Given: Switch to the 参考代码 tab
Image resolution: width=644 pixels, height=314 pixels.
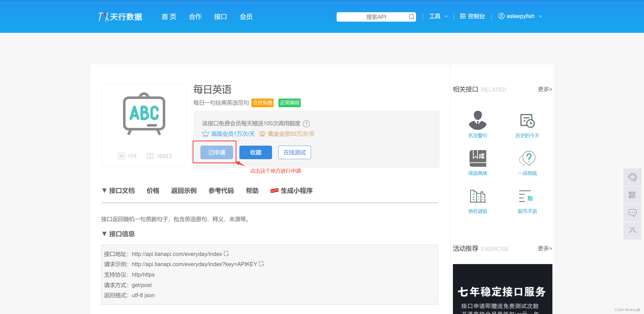Looking at the screenshot, I should click(x=221, y=190).
